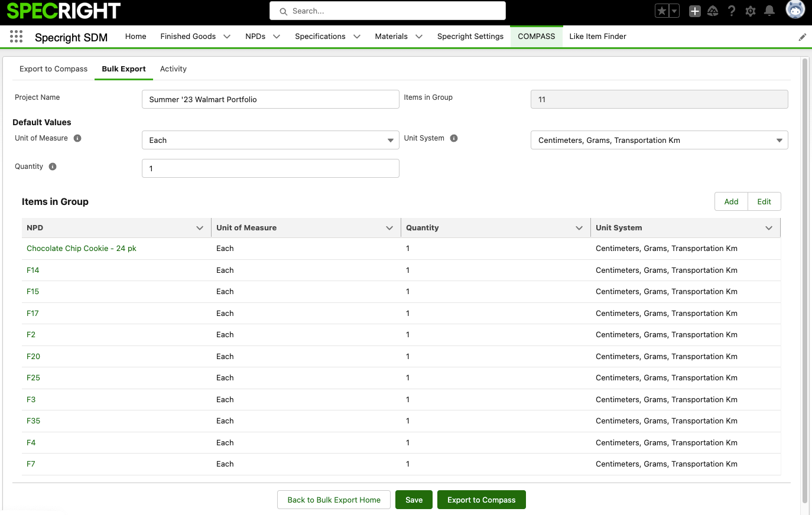Image resolution: width=812 pixels, height=515 pixels.
Task: Click the Edit button for items
Action: click(764, 201)
